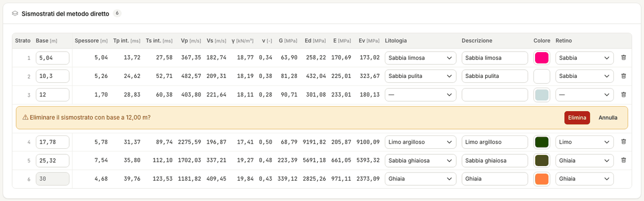
Task: Click trash icon for stratum 2
Action: (623, 76)
